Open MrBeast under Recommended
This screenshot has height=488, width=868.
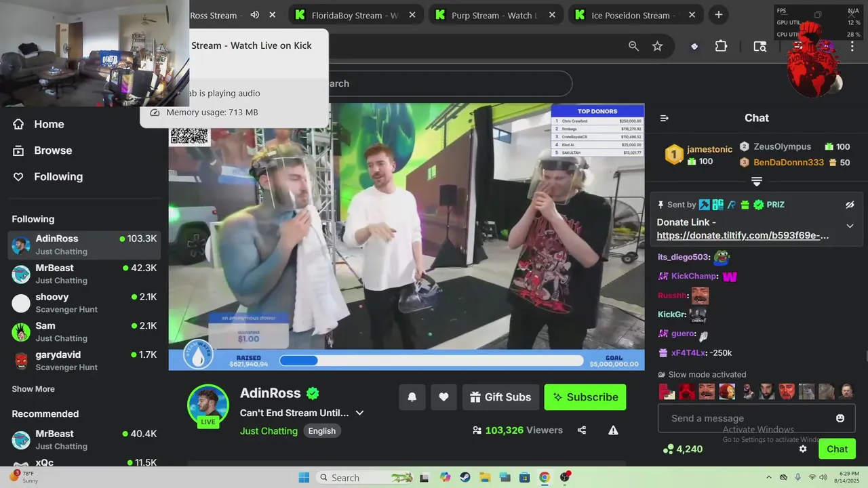84,440
